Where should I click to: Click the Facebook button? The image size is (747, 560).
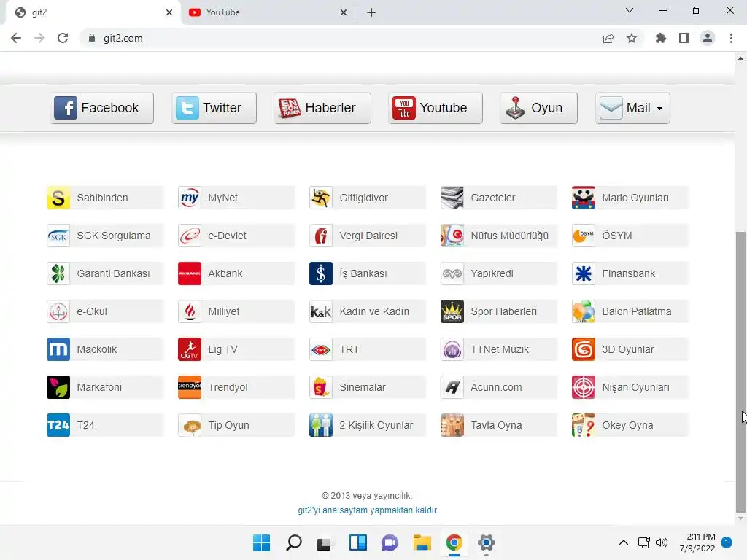(102, 108)
